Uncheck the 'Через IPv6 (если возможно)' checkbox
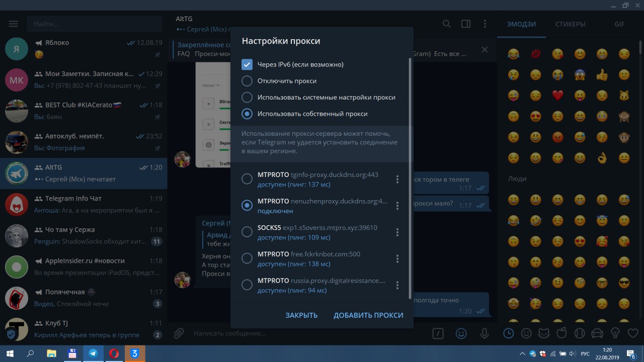The image size is (644, 362). click(x=247, y=64)
